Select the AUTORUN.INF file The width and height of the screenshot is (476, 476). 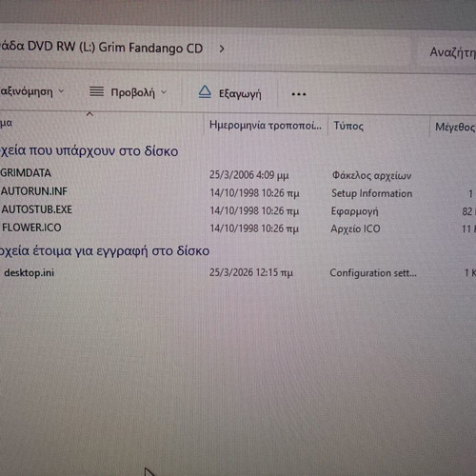tap(33, 191)
